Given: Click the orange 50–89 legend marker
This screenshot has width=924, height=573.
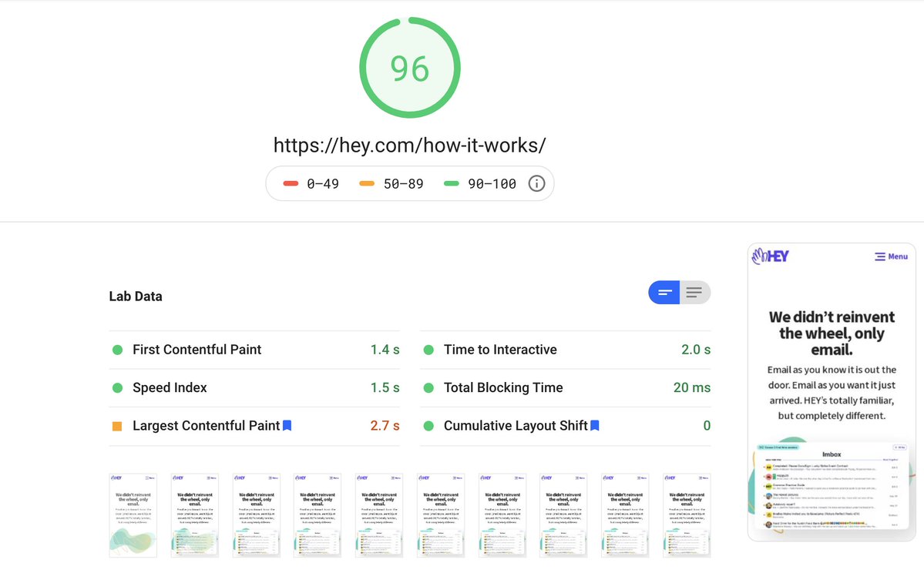Looking at the screenshot, I should [367, 184].
